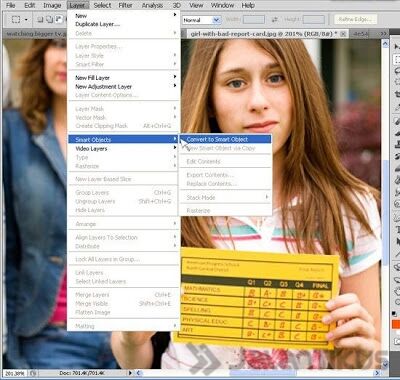The width and height of the screenshot is (400, 380).
Task: Choose the New selection mode icon
Action: [x=40, y=20]
